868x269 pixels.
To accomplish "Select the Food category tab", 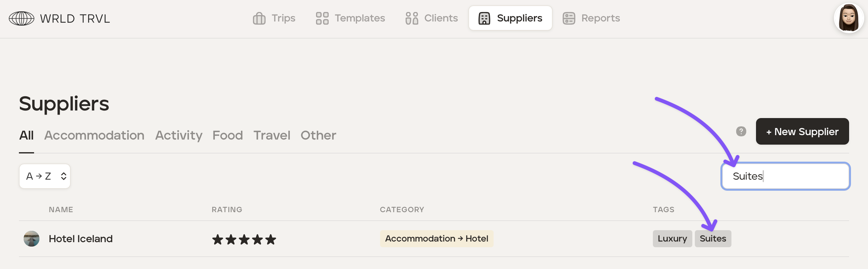I will [227, 135].
